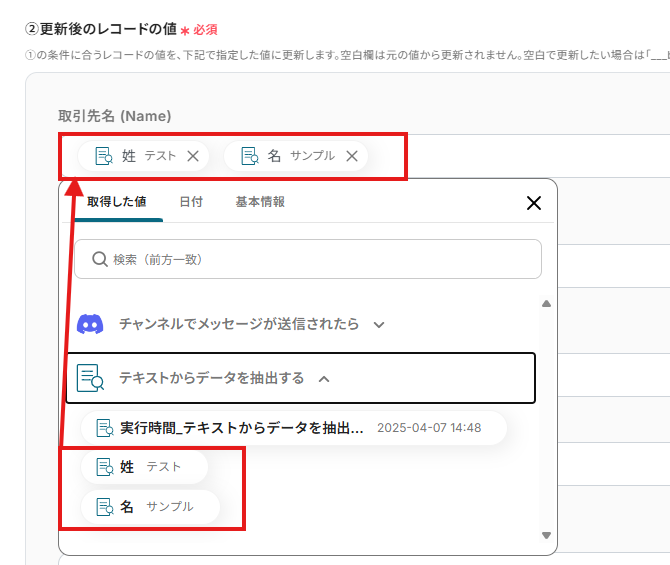Screen dimensions: 670x565
Task: Click the icon on 名 list item
Action: coord(105,507)
